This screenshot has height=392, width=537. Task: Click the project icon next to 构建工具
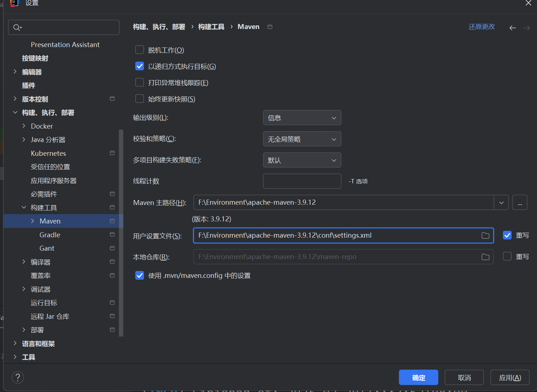pyautogui.click(x=112, y=207)
